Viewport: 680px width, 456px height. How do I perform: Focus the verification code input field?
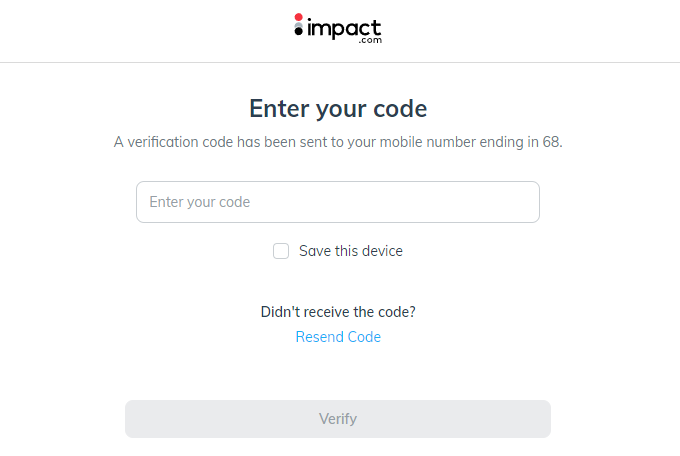click(338, 202)
